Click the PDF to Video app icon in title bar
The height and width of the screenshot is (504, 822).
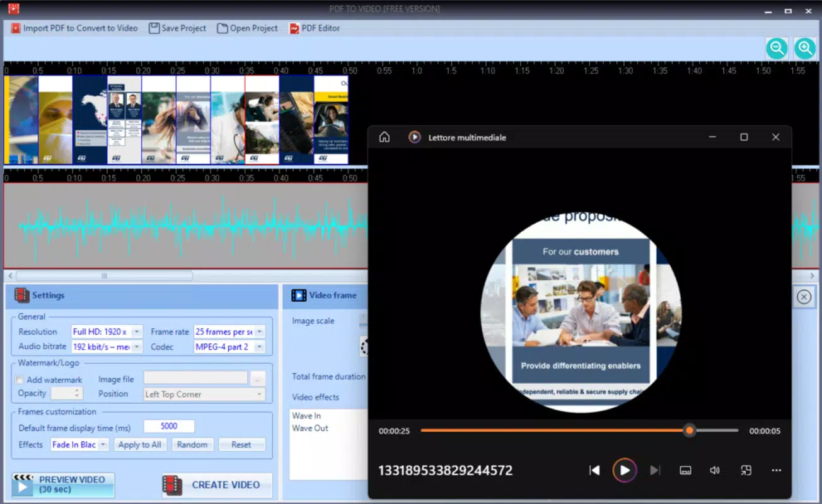pyautogui.click(x=13, y=9)
